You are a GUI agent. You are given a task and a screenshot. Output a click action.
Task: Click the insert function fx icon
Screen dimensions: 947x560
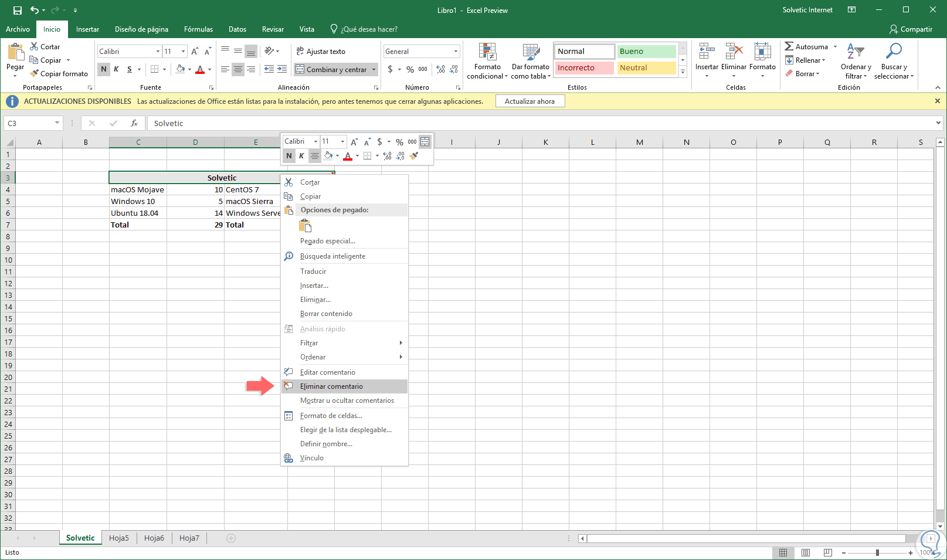pos(134,123)
